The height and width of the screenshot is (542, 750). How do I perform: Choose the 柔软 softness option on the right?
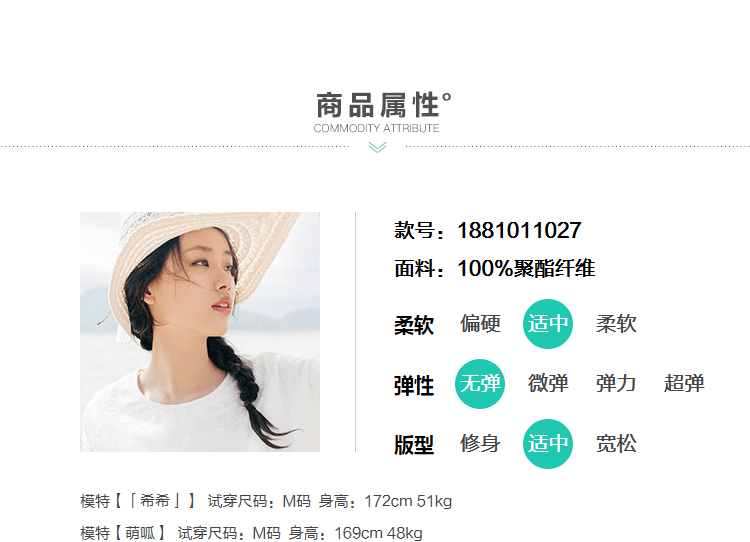(x=616, y=324)
